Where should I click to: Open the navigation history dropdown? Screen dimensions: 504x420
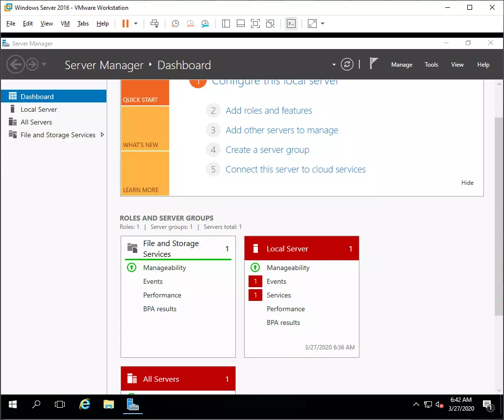44,64
